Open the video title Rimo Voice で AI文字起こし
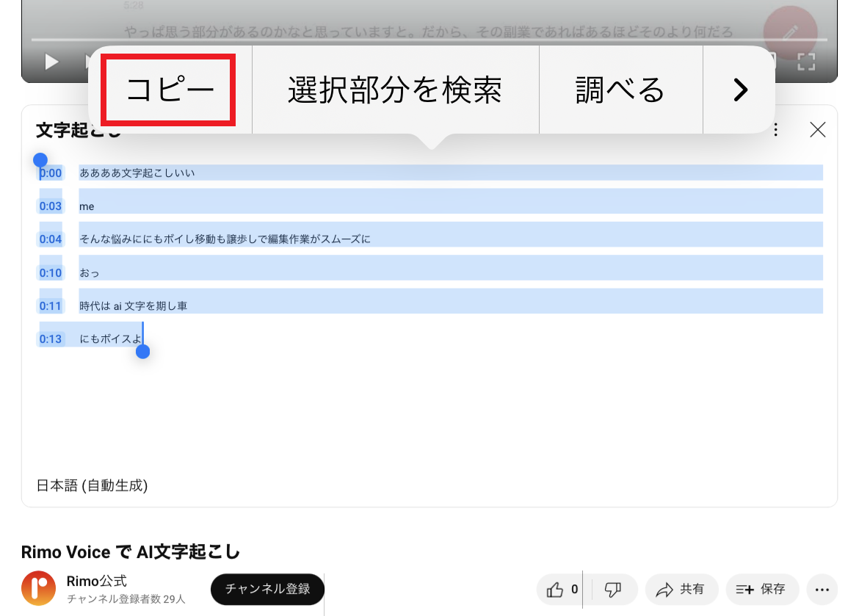The image size is (859, 616). coord(128,551)
